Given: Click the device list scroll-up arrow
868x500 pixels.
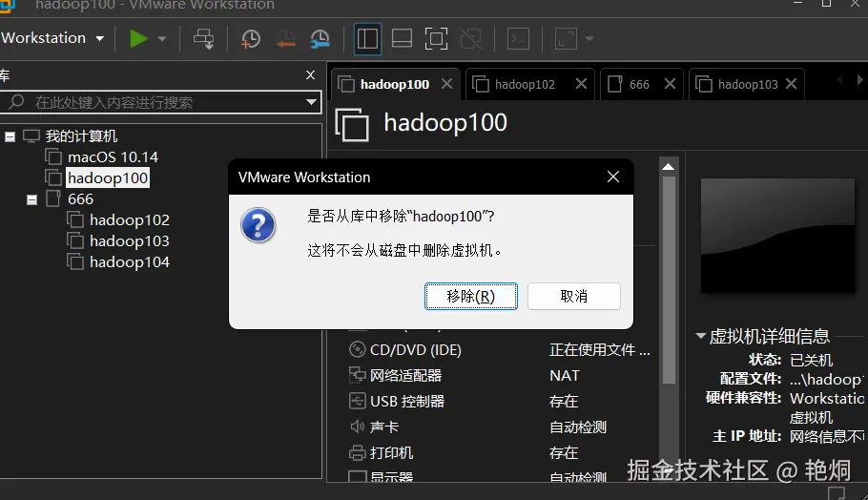Looking at the screenshot, I should point(668,167).
